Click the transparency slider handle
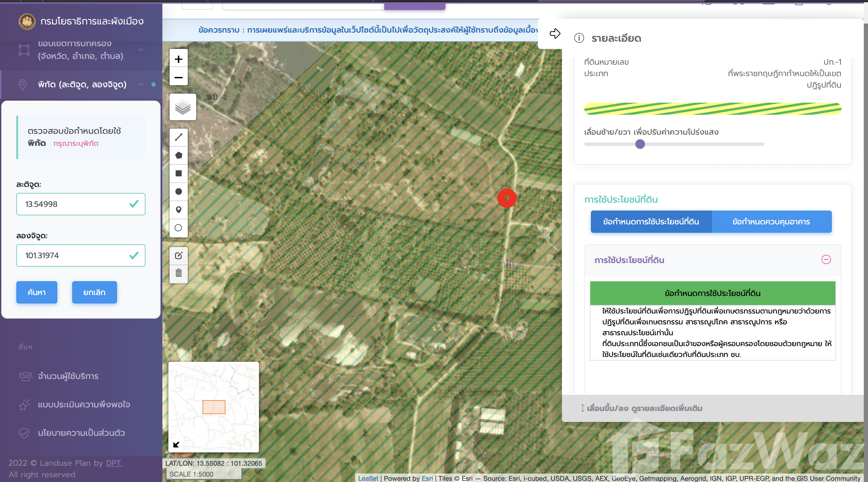 640,144
